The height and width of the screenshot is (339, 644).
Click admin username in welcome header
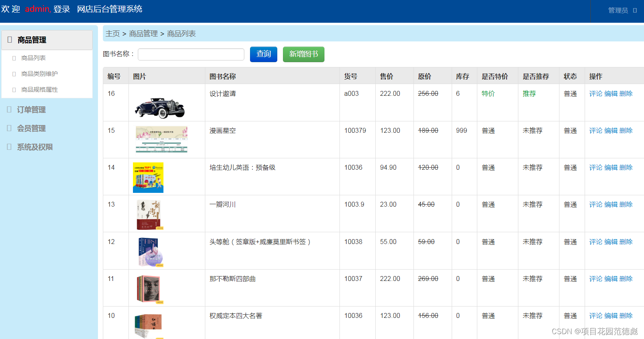point(37,9)
